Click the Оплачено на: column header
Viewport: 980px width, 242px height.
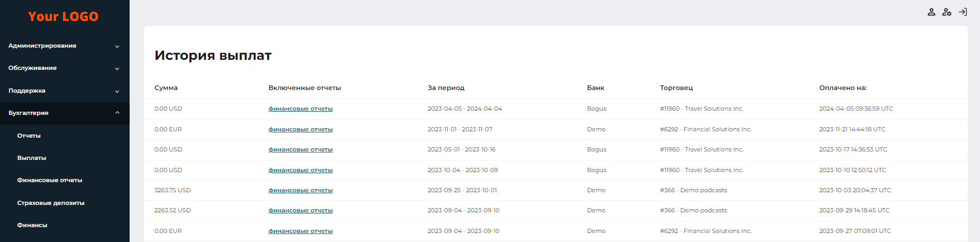[x=843, y=88]
